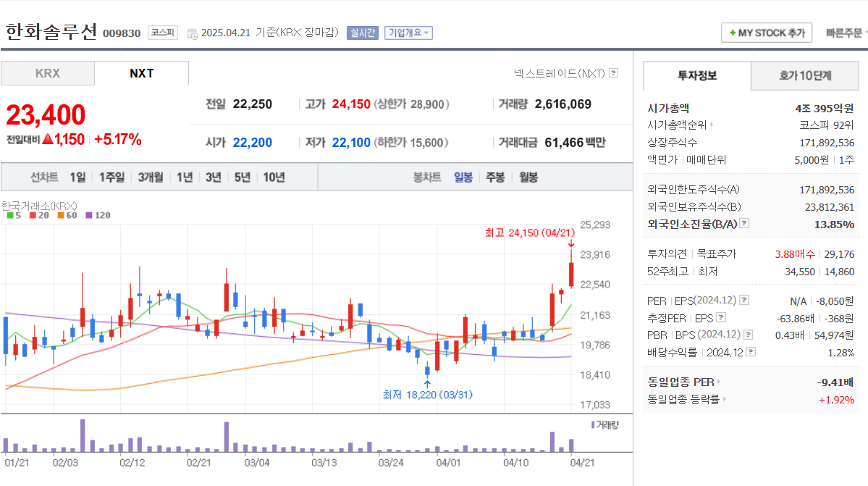Click the 전일 value 22,250
Screen dimensions: 868x486
coord(253,104)
